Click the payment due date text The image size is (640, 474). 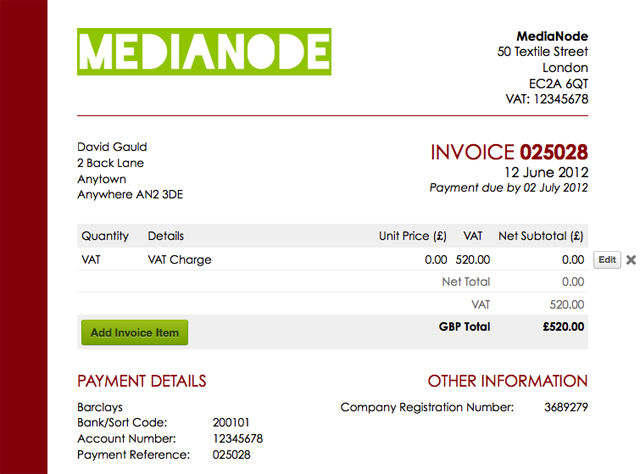click(508, 187)
